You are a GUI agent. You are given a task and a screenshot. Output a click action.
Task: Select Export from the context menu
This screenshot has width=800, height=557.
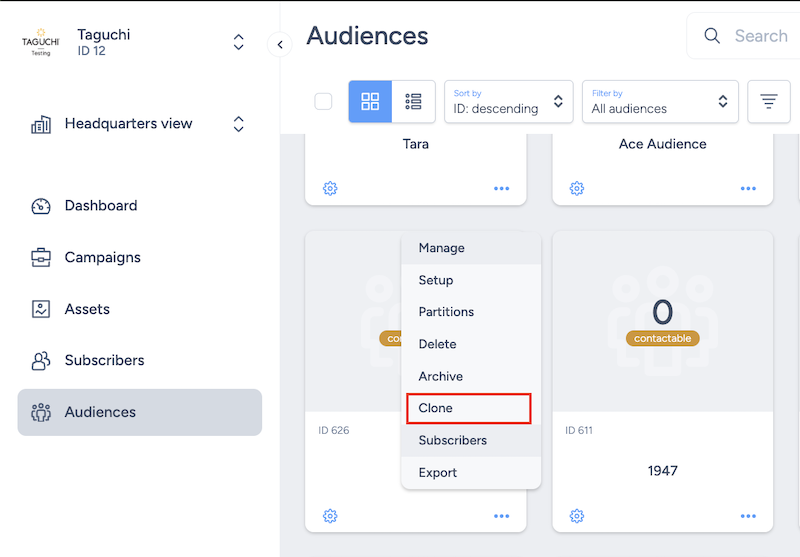[x=471, y=473]
